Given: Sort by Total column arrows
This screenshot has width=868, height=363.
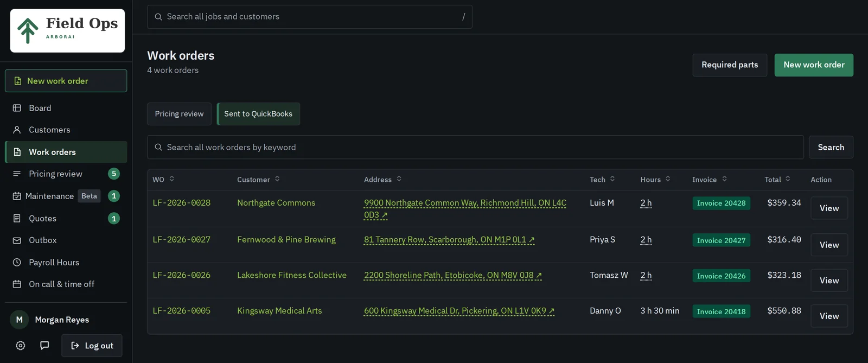Looking at the screenshot, I should [x=788, y=179].
